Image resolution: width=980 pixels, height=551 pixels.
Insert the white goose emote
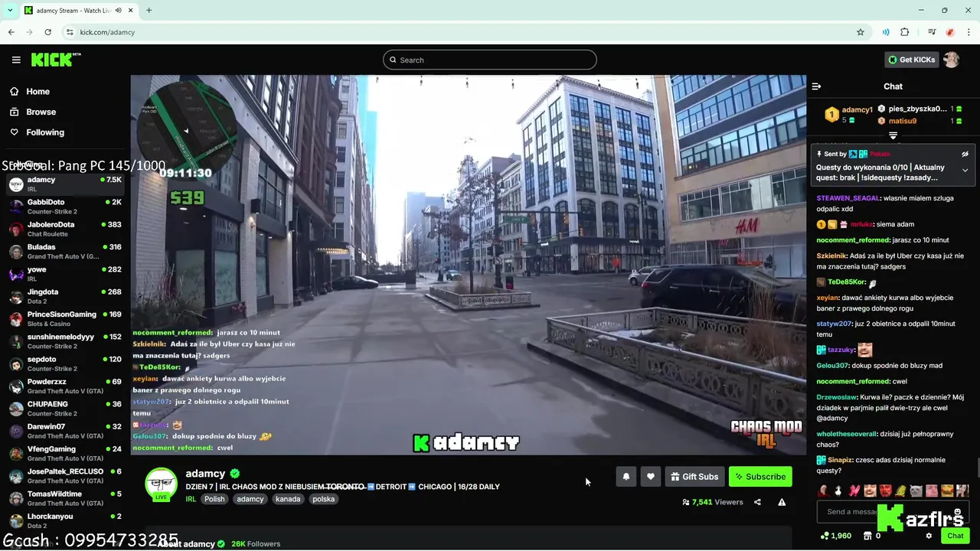pyautogui.click(x=838, y=491)
